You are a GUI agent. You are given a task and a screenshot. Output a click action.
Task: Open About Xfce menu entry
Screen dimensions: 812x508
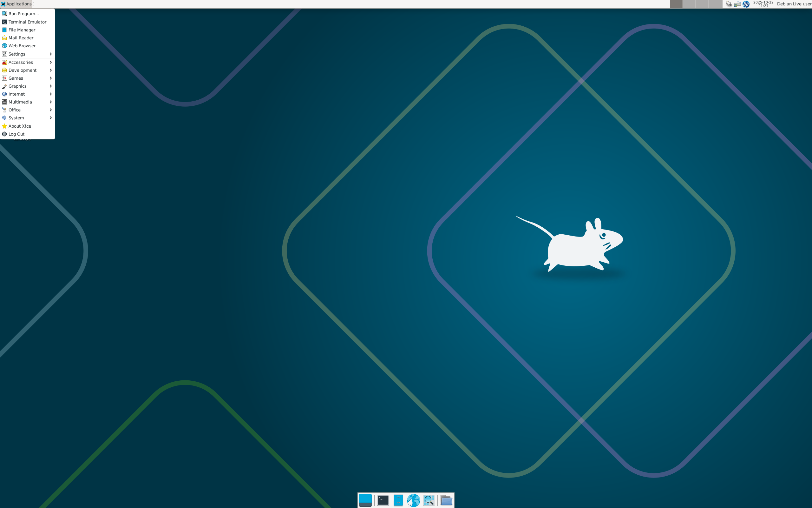click(x=27, y=126)
